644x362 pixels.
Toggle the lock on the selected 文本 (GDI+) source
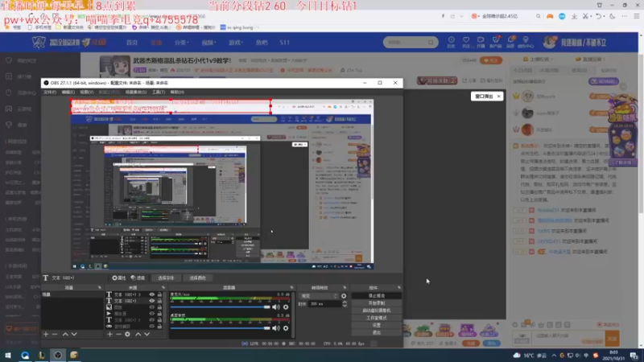(x=159, y=301)
